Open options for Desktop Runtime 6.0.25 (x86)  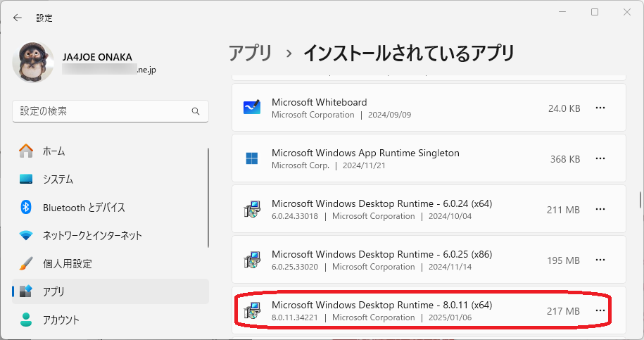[x=600, y=260]
